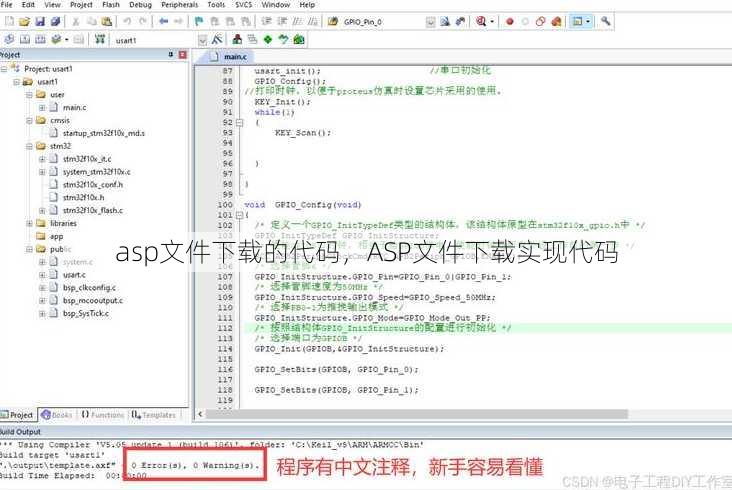The width and height of the screenshot is (732, 490).
Task: Click the Open file folder icon
Action: pos(24,21)
